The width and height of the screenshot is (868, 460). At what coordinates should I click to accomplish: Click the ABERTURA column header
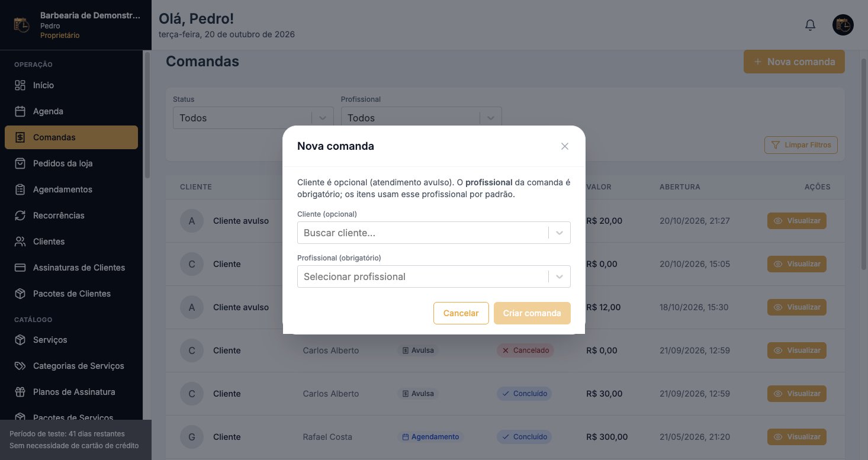680,187
